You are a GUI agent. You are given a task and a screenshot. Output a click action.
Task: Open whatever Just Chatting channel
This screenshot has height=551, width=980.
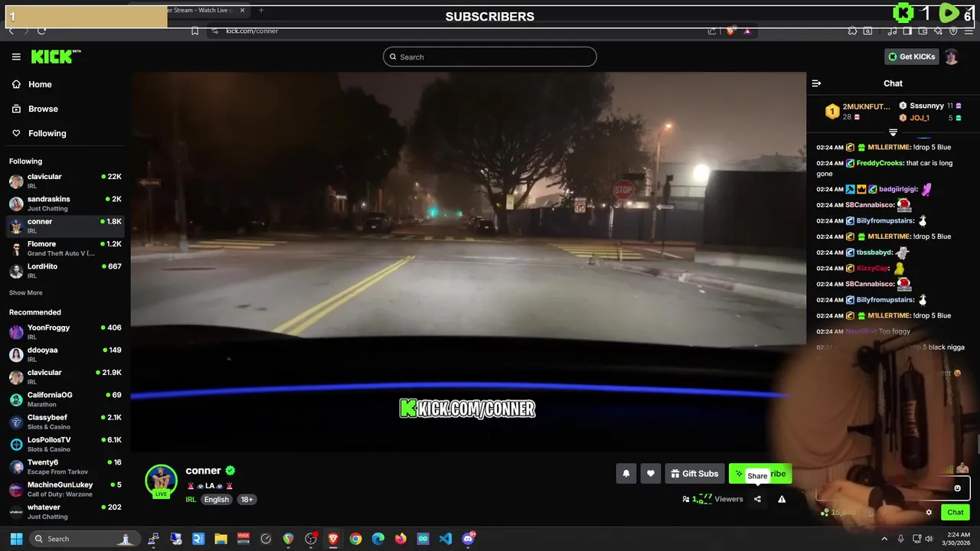coord(65,511)
